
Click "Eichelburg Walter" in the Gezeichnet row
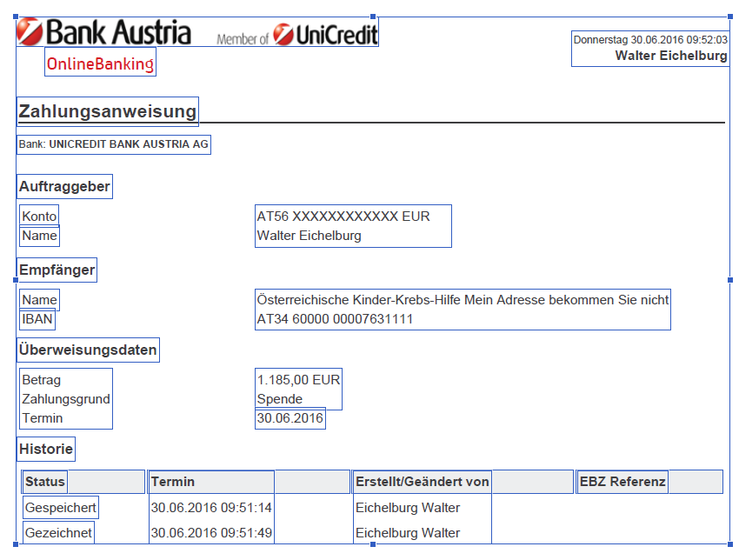coord(408,533)
